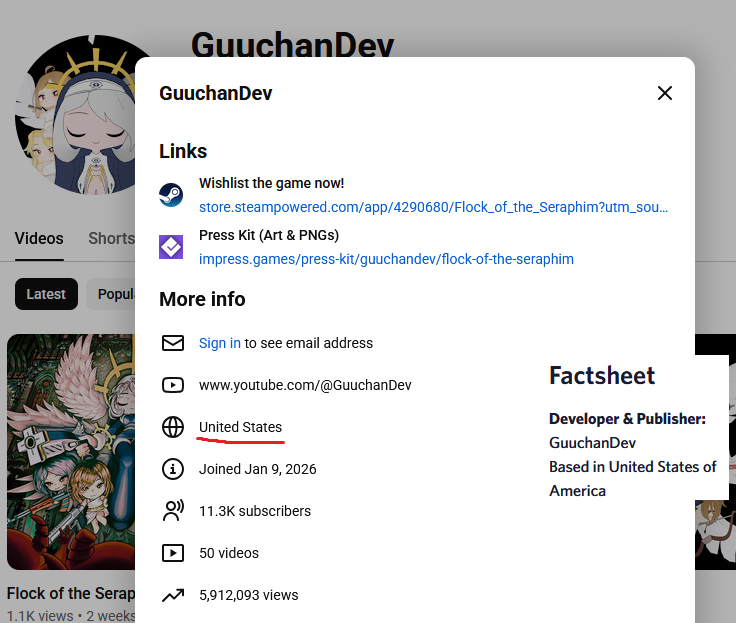The height and width of the screenshot is (623, 736).
Task: Click the United States text
Action: tap(240, 427)
